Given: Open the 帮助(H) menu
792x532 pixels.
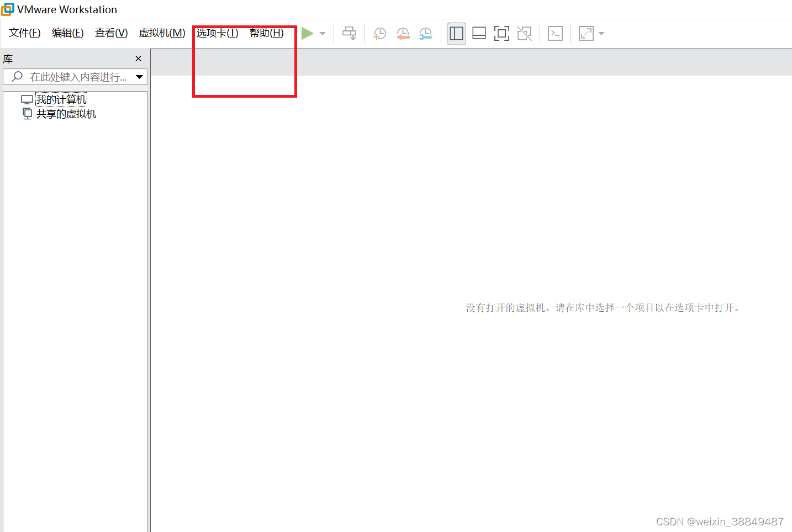Looking at the screenshot, I should (266, 33).
